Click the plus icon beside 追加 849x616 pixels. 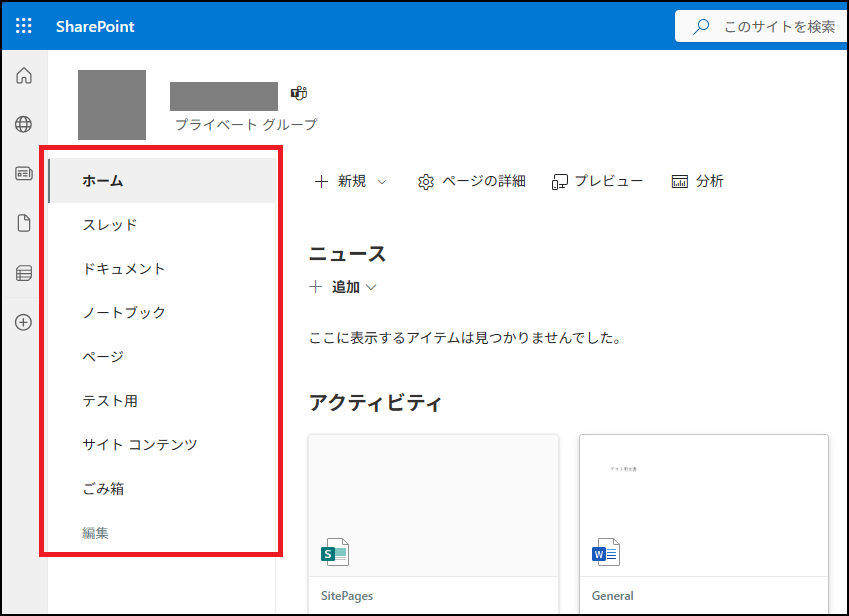pos(316,287)
